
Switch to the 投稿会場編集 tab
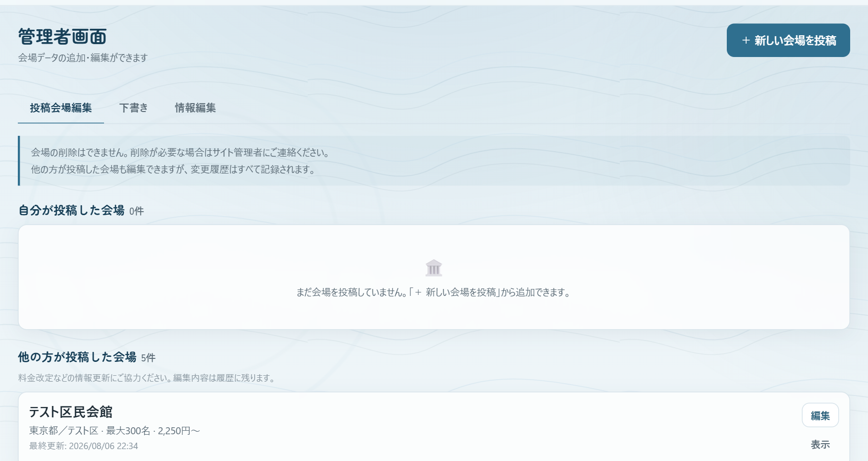pyautogui.click(x=61, y=108)
